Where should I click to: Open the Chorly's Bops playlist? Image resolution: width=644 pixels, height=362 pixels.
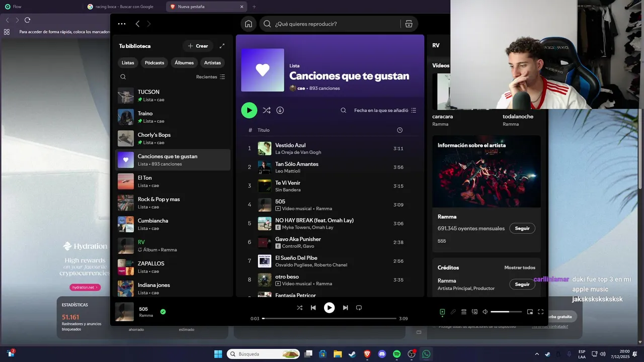click(x=173, y=138)
